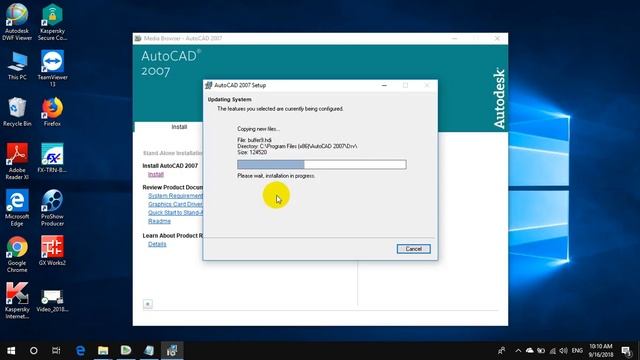
Task: Open the Windows Start menu
Action: [x=11, y=351]
